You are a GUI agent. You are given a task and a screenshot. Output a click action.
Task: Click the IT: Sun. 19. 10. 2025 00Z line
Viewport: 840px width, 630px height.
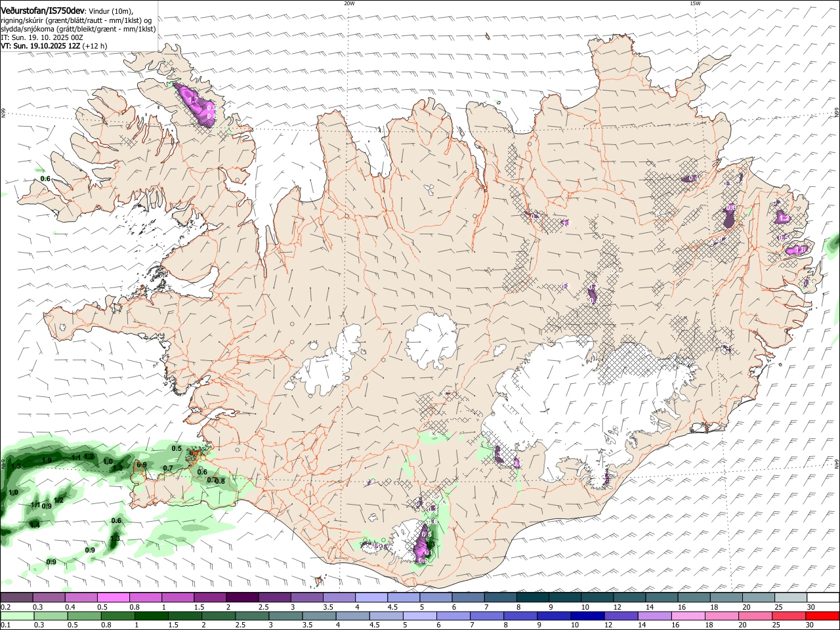point(42,37)
